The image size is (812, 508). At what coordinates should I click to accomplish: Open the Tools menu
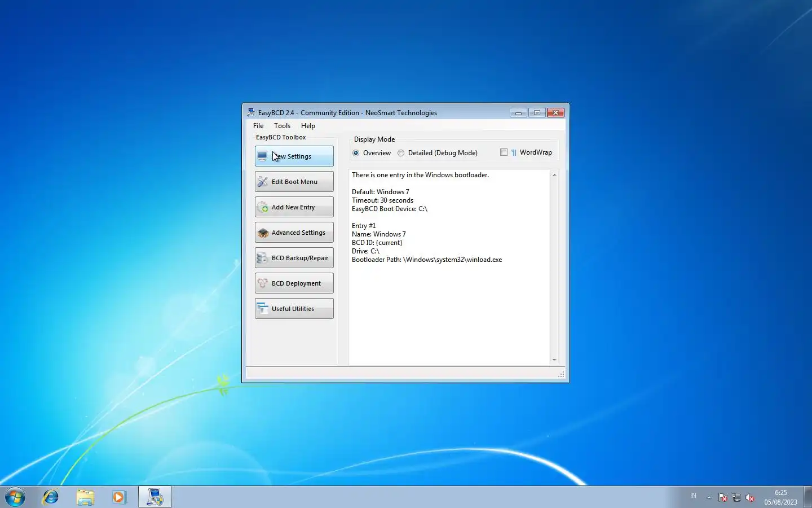click(x=282, y=126)
